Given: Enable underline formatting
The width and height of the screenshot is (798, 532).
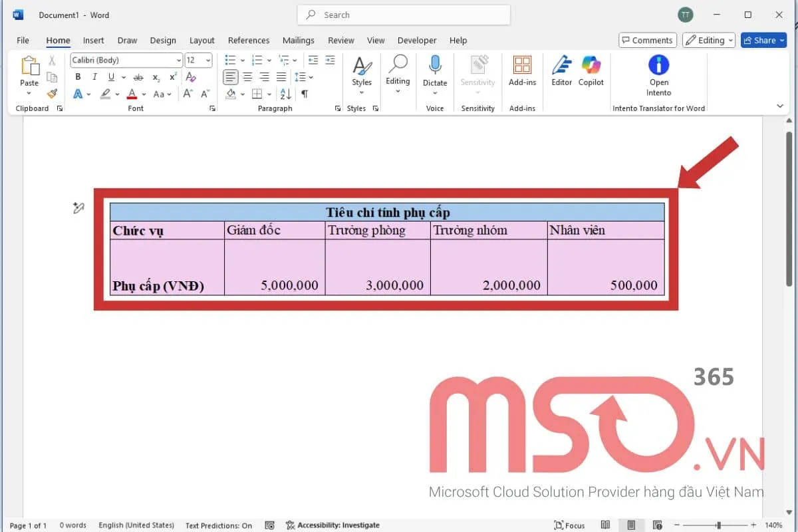Looking at the screenshot, I should (x=111, y=76).
